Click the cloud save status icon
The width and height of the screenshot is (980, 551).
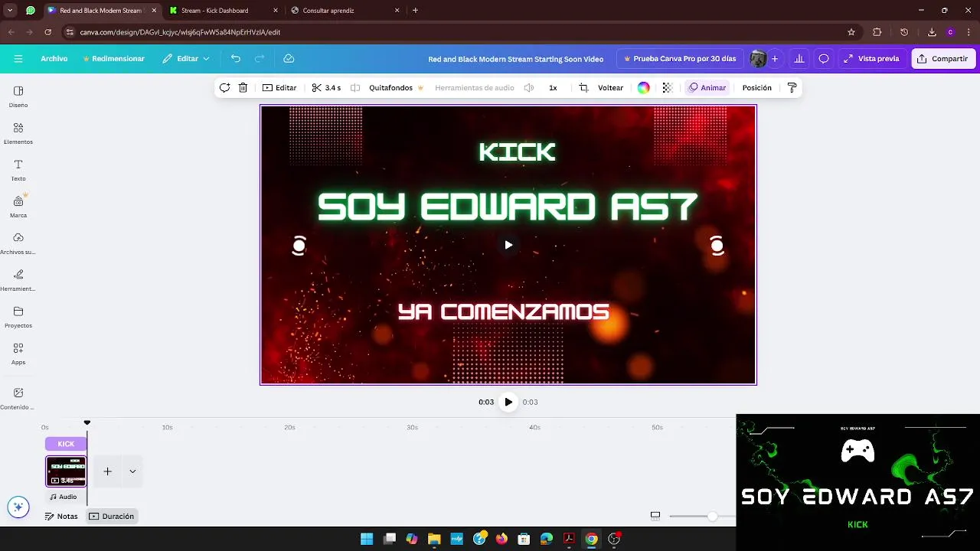[x=289, y=59]
